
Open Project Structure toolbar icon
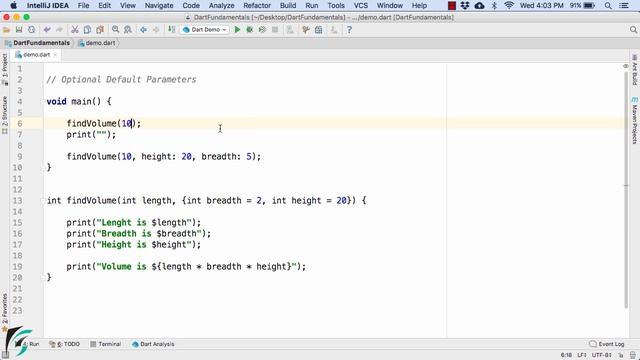coord(318,30)
